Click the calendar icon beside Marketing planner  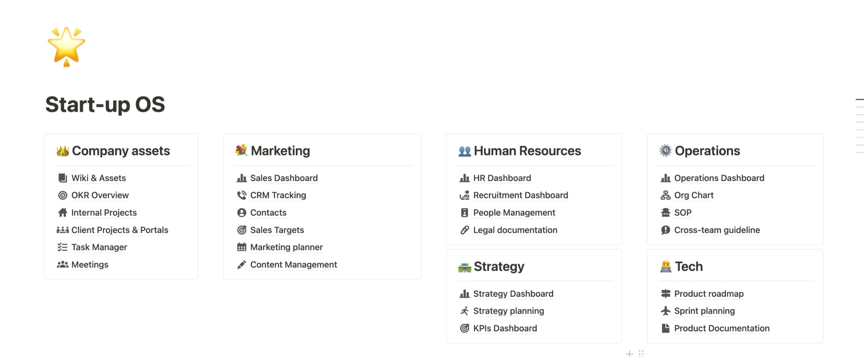click(241, 247)
